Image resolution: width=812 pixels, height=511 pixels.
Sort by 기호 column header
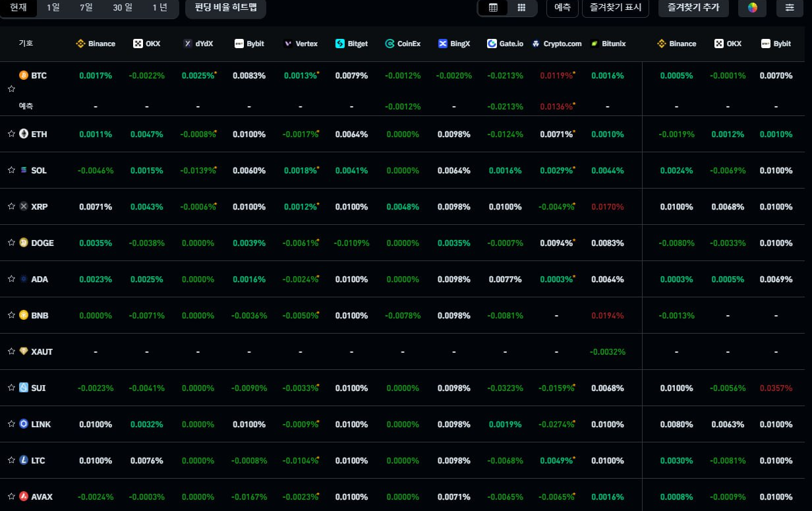(x=26, y=44)
